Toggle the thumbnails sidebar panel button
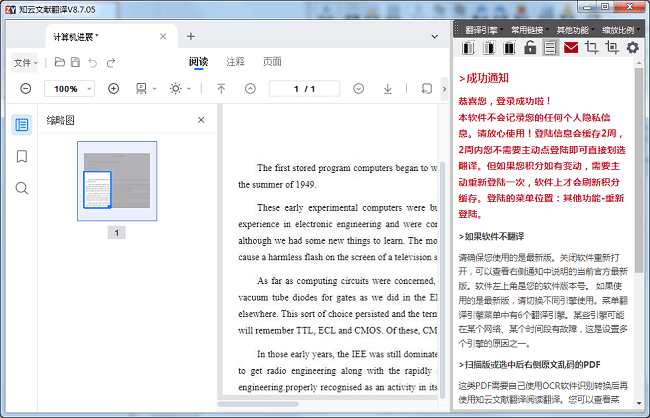650x418 pixels. (22, 125)
